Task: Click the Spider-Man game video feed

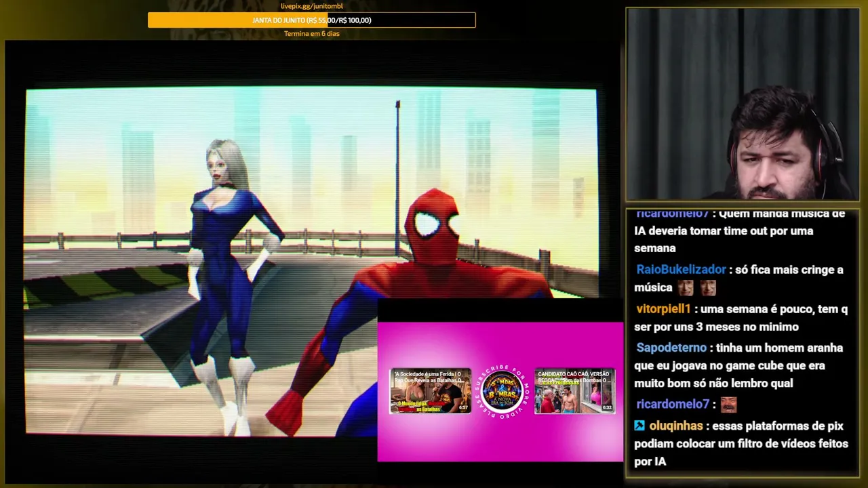Action: point(312,261)
